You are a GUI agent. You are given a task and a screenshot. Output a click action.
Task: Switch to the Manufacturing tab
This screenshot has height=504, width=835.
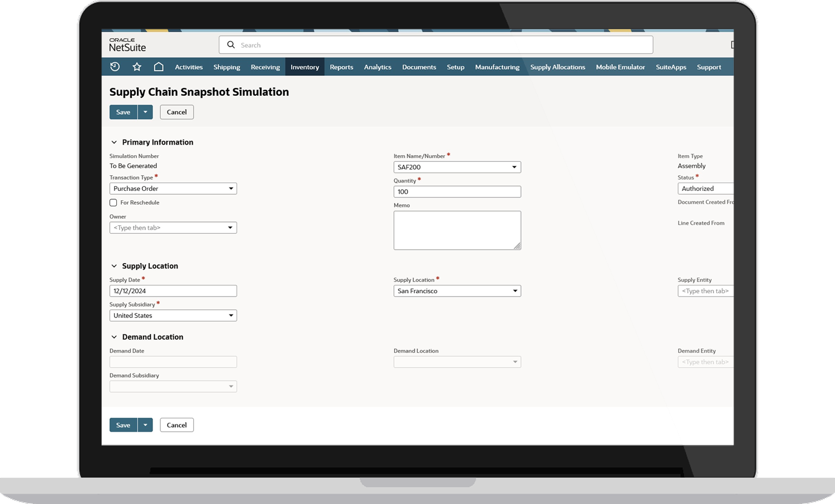pos(497,67)
